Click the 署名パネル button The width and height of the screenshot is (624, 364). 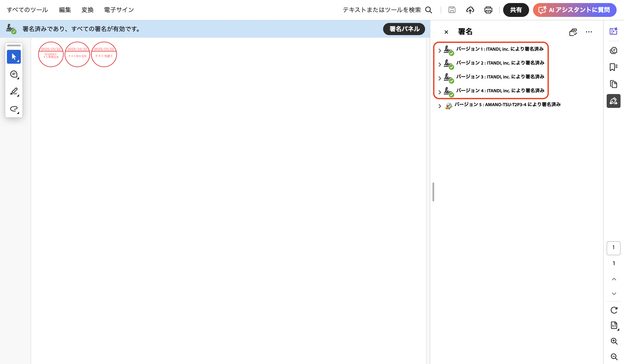[x=404, y=29]
